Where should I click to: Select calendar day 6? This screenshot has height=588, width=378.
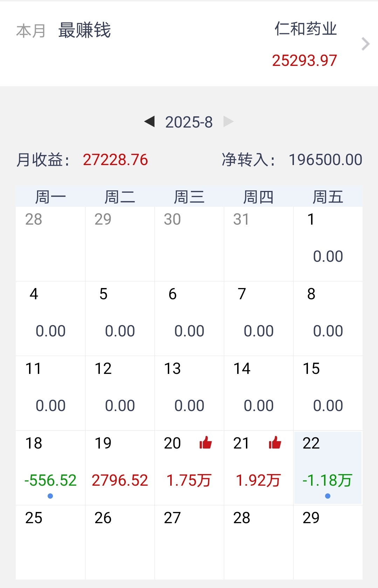(189, 319)
